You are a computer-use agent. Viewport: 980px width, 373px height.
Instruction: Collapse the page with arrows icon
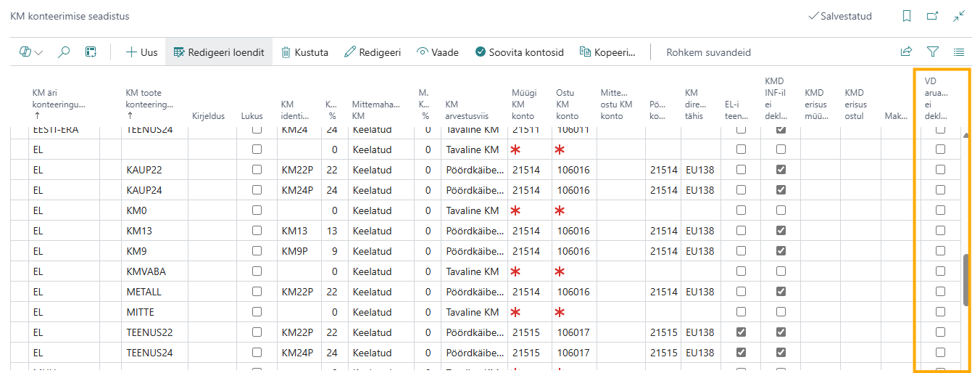pyautogui.click(x=959, y=16)
